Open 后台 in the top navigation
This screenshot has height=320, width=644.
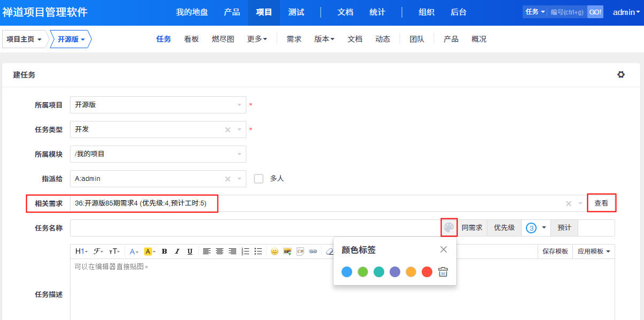(x=459, y=12)
